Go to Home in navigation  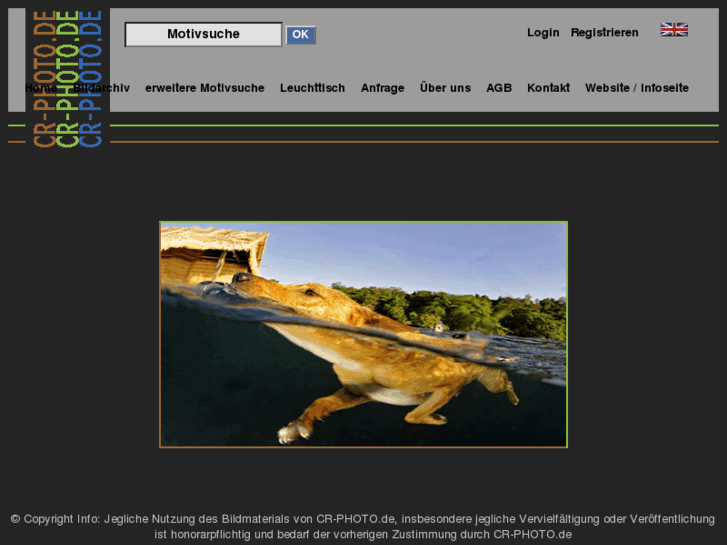(41, 88)
